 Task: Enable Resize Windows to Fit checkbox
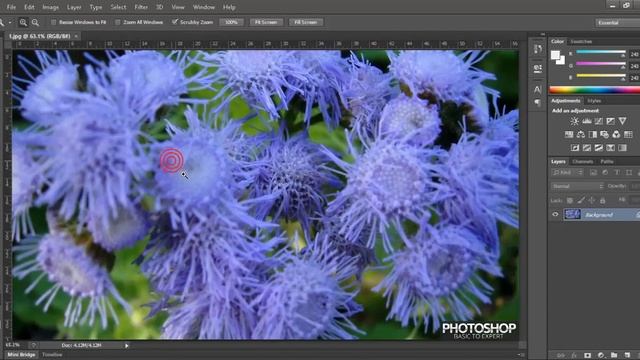click(53, 22)
